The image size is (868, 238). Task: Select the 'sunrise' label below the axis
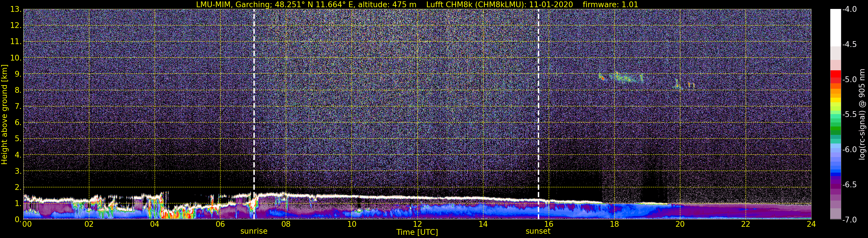(254, 231)
